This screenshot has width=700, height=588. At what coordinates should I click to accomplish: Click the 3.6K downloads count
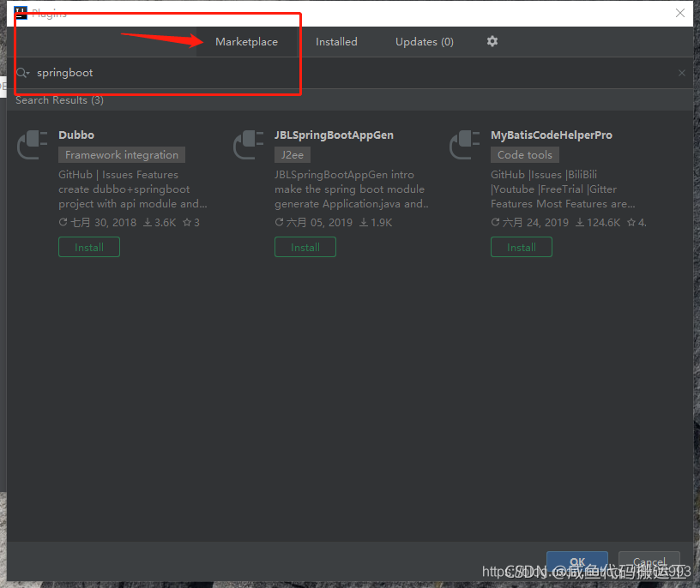tap(160, 222)
